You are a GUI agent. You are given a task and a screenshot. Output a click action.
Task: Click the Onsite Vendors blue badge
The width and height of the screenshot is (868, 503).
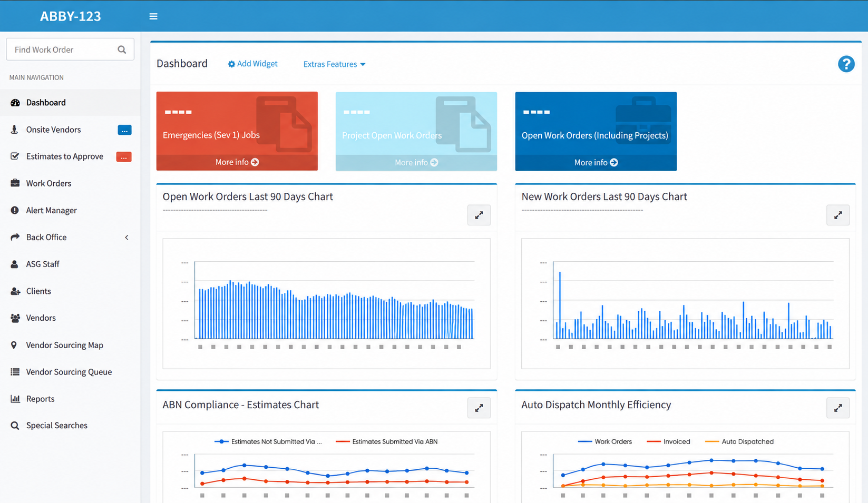[x=124, y=130]
